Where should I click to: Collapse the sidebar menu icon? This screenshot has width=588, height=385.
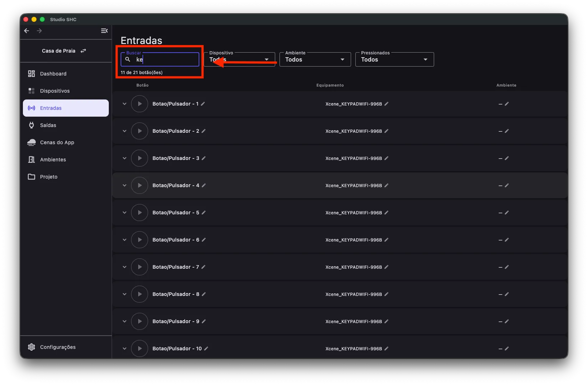[104, 31]
